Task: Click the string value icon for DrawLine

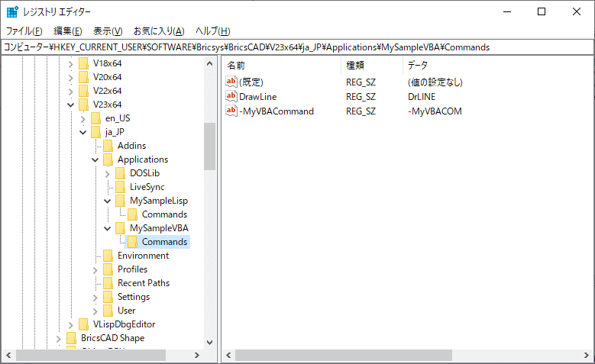Action: pyautogui.click(x=231, y=96)
